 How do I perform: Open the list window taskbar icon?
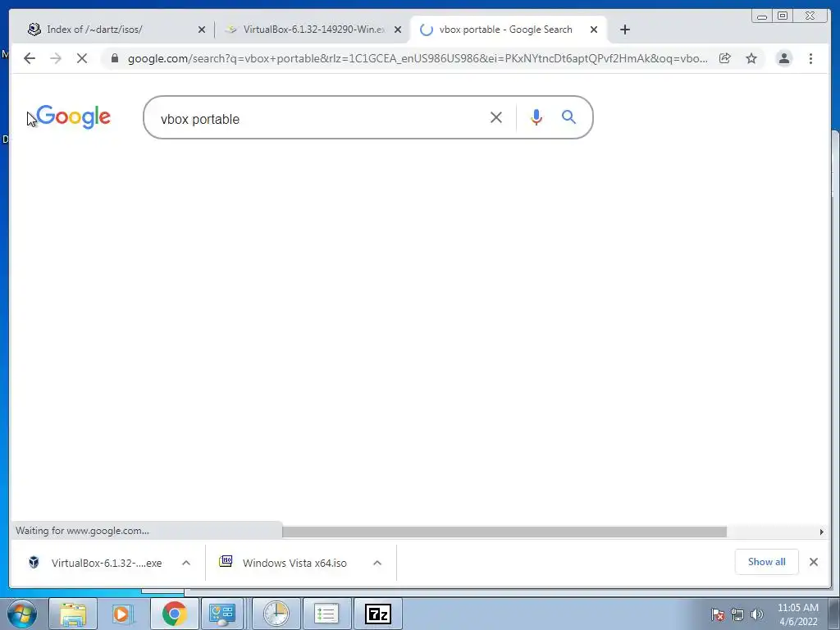point(326,614)
